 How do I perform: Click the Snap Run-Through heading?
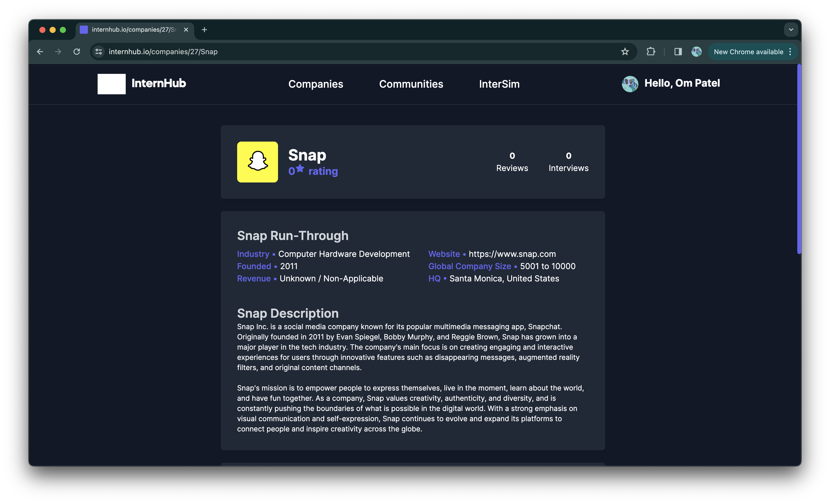tap(293, 235)
